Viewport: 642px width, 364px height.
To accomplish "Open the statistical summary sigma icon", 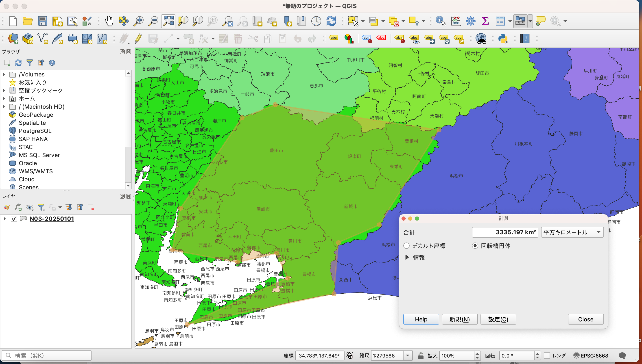I will click(485, 21).
